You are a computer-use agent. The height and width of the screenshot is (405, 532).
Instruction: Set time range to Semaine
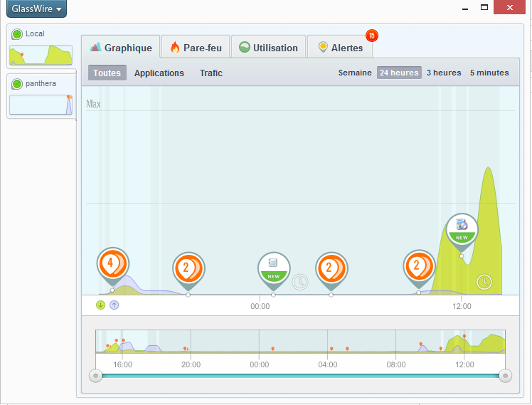pyautogui.click(x=355, y=73)
